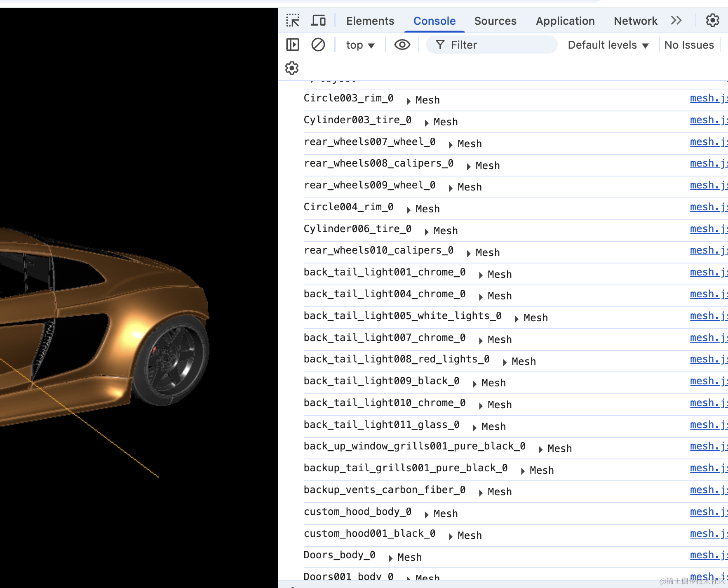The image size is (728, 588).
Task: Click the text back_tail_light005_white_lights_0
Action: 403,316
